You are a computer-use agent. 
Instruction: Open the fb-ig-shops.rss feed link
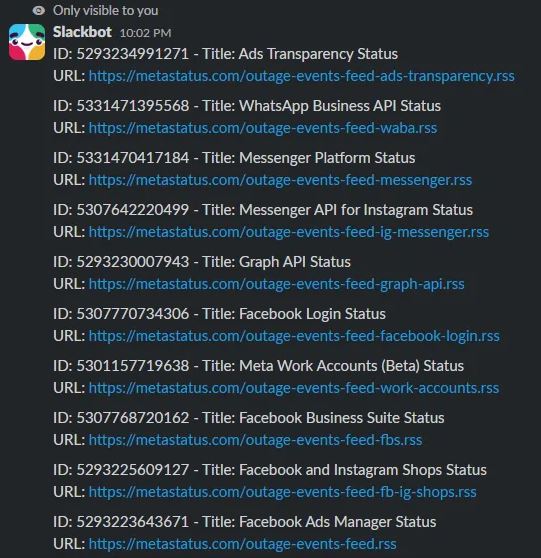(x=282, y=492)
